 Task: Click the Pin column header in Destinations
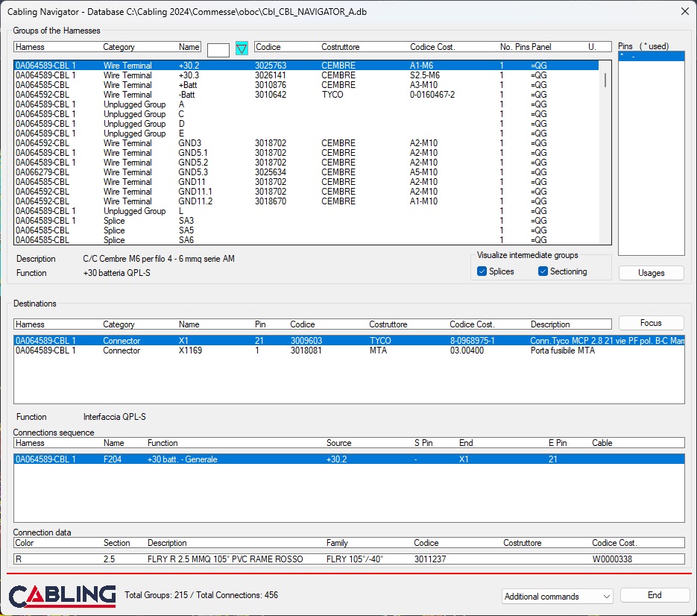click(260, 324)
